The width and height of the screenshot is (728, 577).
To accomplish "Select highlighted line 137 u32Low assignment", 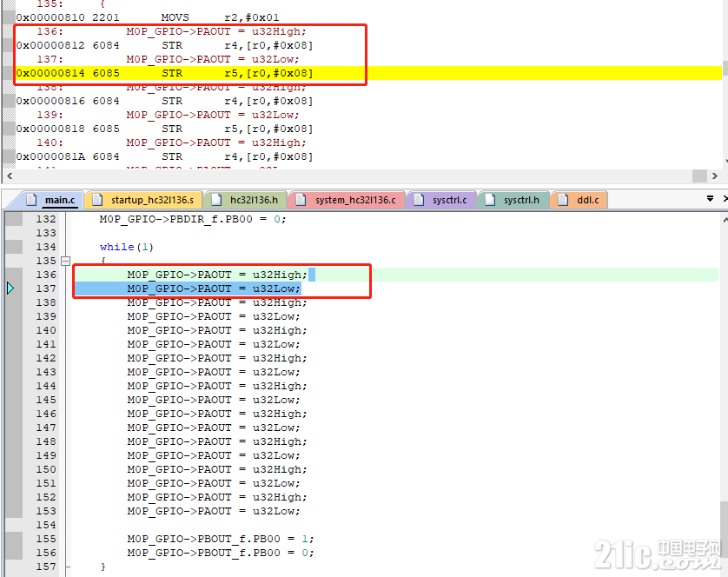I will click(x=214, y=288).
